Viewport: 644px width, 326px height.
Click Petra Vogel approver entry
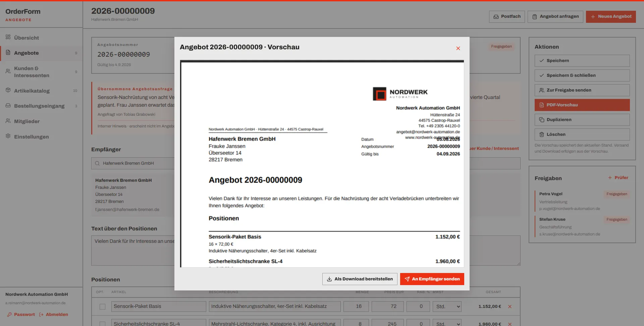coord(582,201)
